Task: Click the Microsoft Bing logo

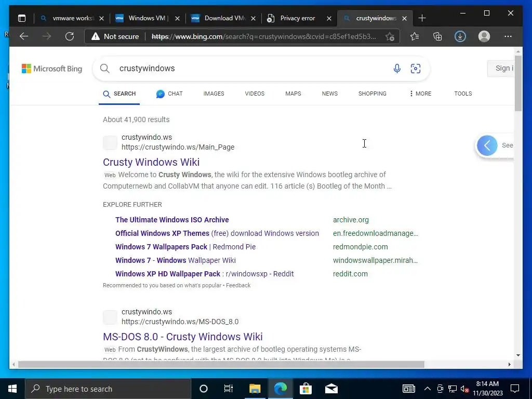Action: point(52,69)
